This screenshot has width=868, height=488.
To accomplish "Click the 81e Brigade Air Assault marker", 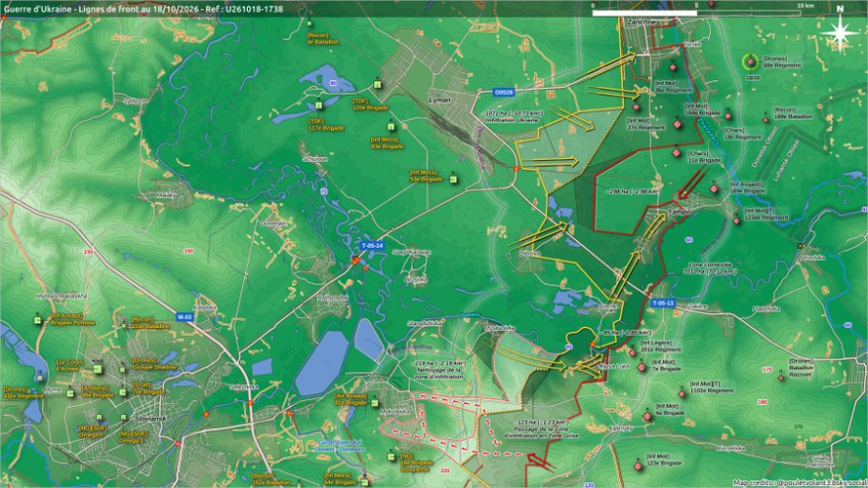I will click(375, 403).
